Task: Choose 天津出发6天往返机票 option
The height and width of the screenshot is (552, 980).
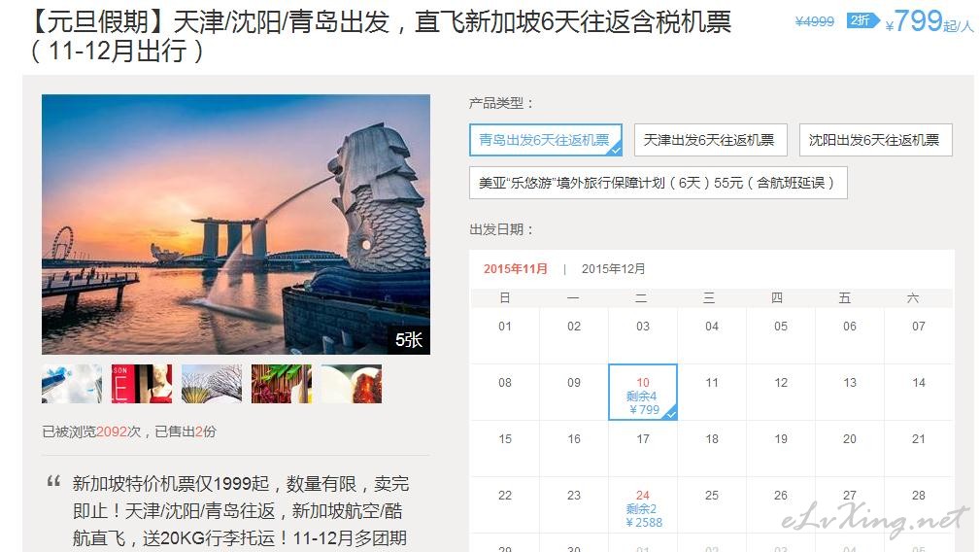Action: coord(710,140)
